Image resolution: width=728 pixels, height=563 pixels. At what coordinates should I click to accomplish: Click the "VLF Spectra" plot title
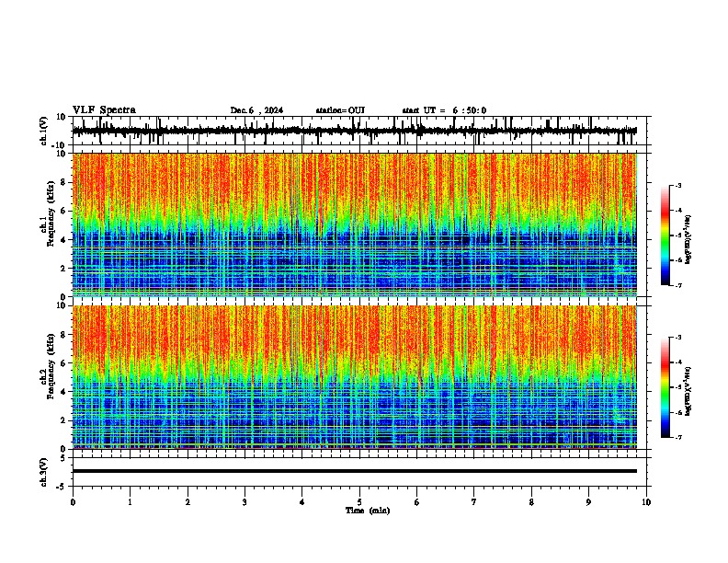click(x=104, y=110)
